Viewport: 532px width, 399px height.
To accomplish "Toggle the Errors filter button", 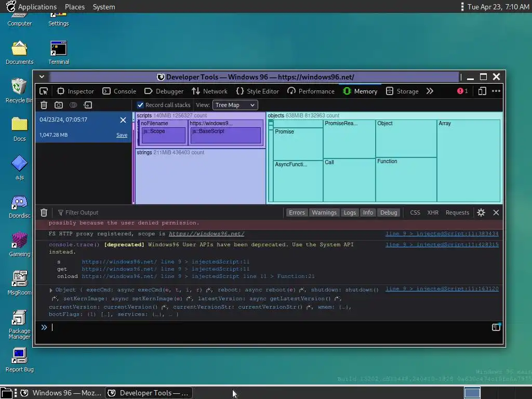I will point(297,212).
